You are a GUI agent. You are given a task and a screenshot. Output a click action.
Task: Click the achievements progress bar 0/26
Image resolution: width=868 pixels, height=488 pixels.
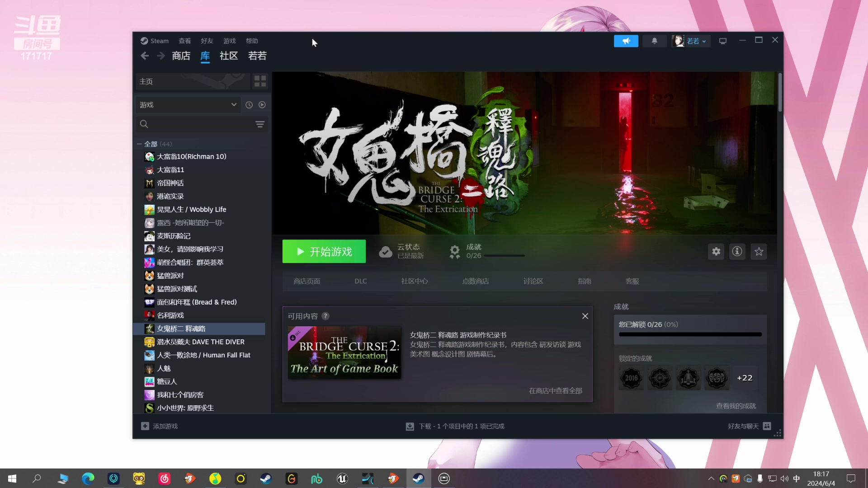click(x=504, y=255)
